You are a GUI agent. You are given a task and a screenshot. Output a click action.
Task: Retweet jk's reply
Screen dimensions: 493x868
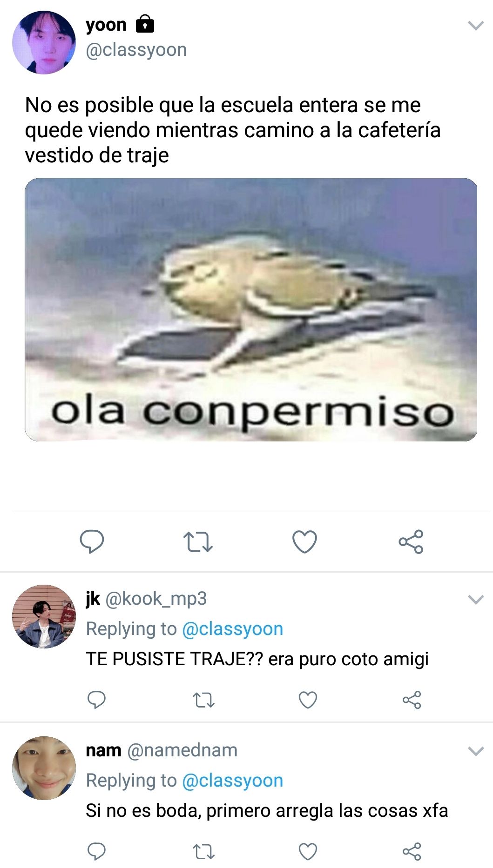tap(203, 700)
